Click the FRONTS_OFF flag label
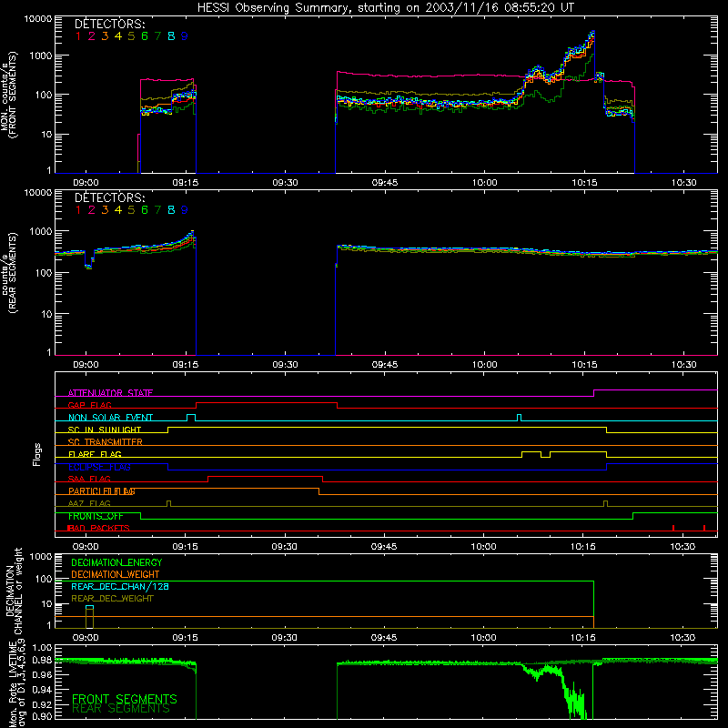 (x=96, y=516)
